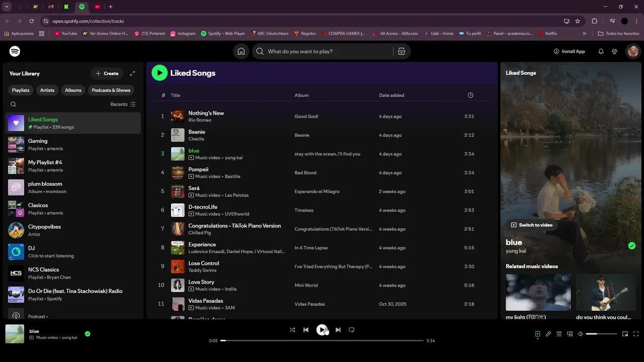Open Gaming playlist in library
644x362 pixels.
click(73, 144)
